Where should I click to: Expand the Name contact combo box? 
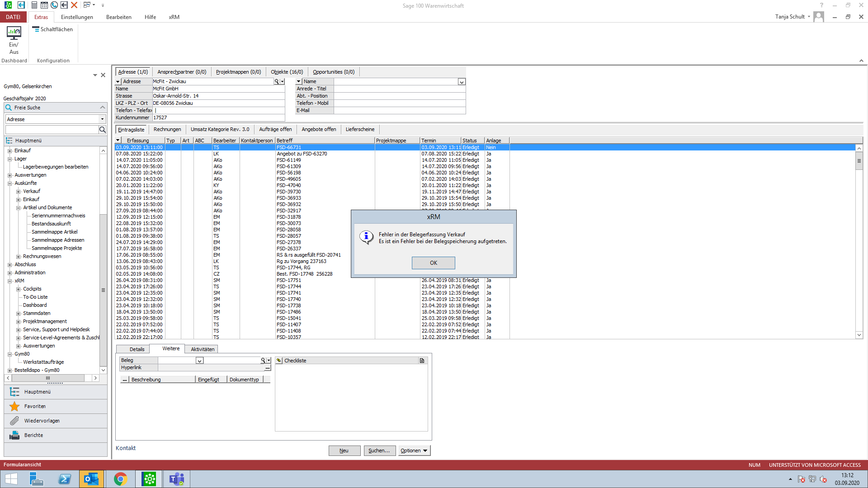tap(462, 82)
